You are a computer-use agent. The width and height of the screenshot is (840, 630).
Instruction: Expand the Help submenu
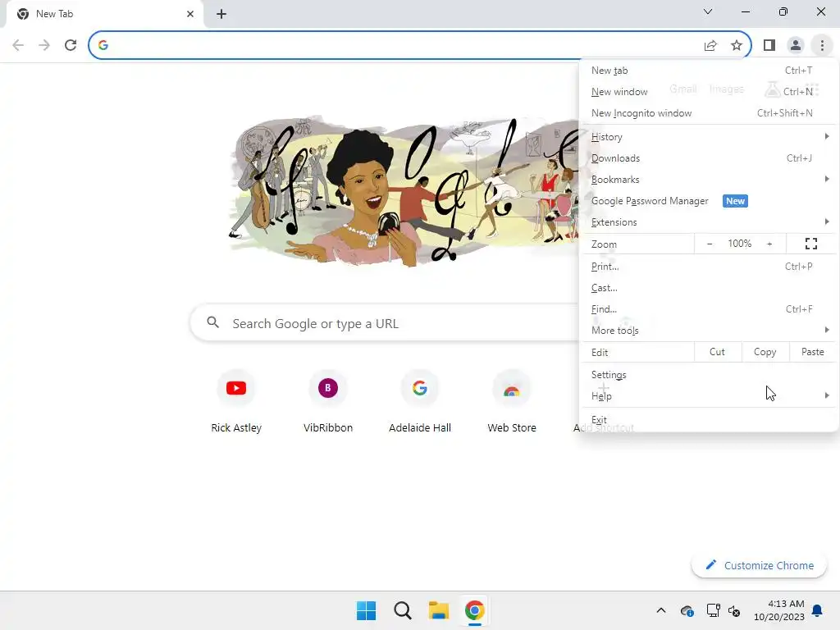708,396
